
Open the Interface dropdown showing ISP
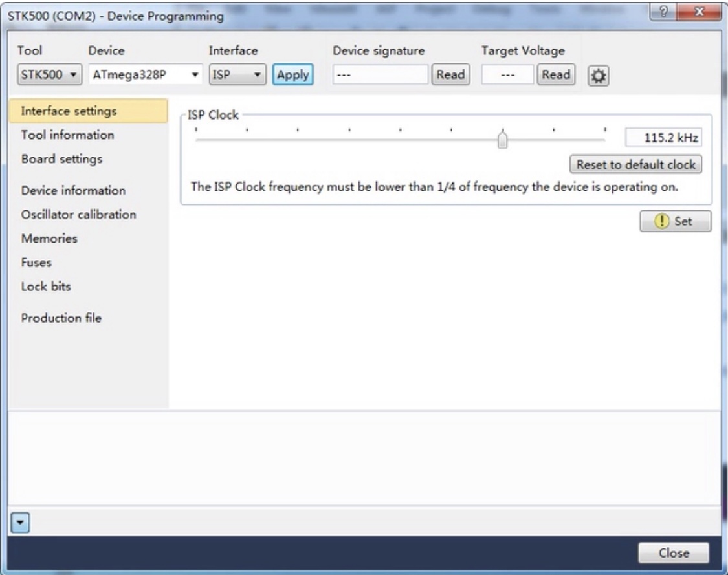pyautogui.click(x=237, y=74)
